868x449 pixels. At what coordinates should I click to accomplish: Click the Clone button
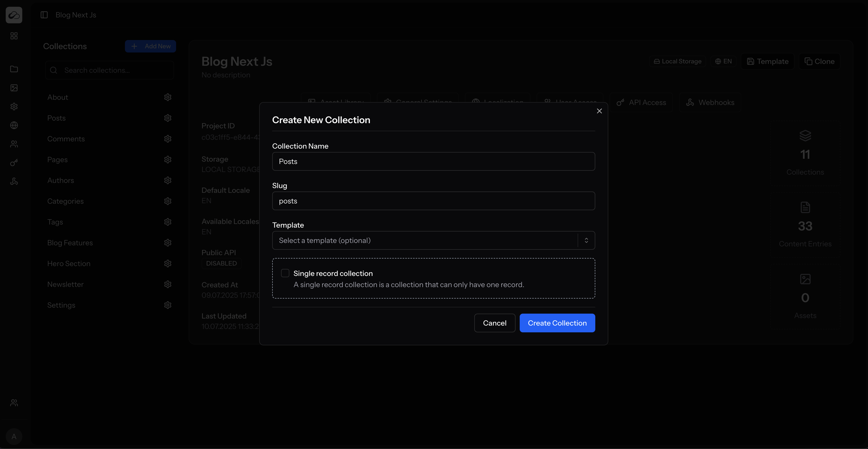(819, 61)
